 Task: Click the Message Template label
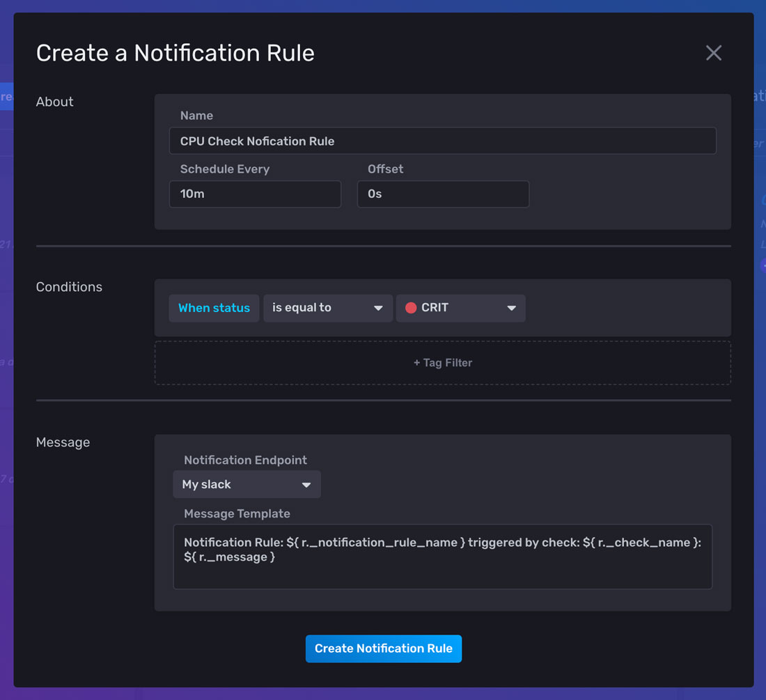click(237, 513)
